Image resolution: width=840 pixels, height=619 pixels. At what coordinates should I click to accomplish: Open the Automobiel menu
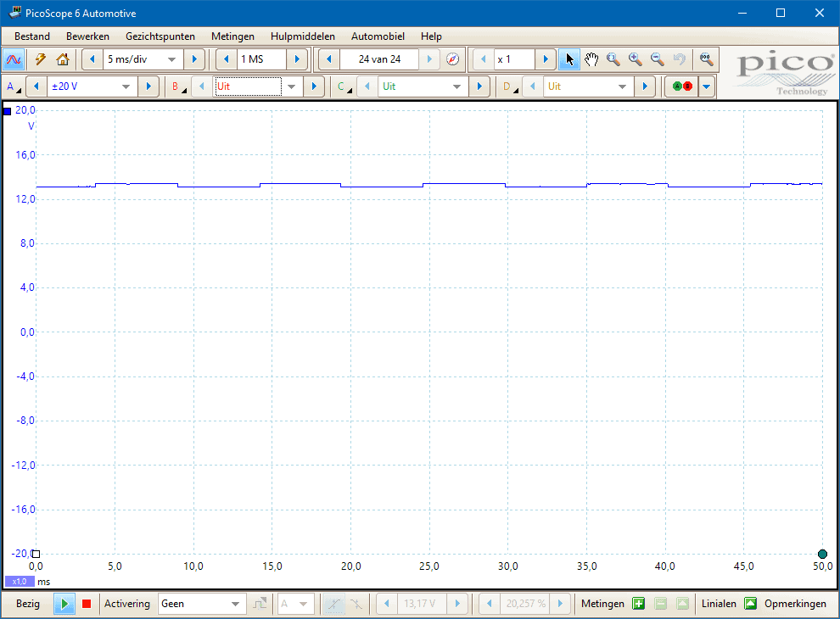tap(378, 36)
